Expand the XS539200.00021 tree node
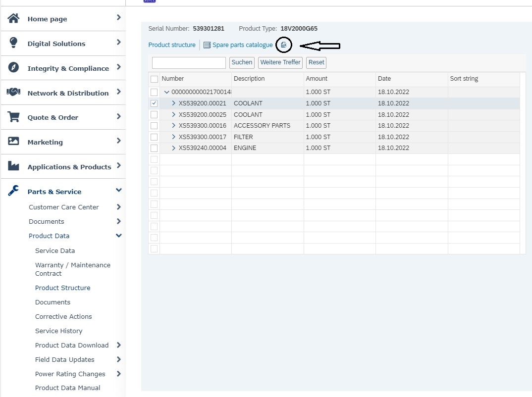532x397 pixels. point(174,103)
